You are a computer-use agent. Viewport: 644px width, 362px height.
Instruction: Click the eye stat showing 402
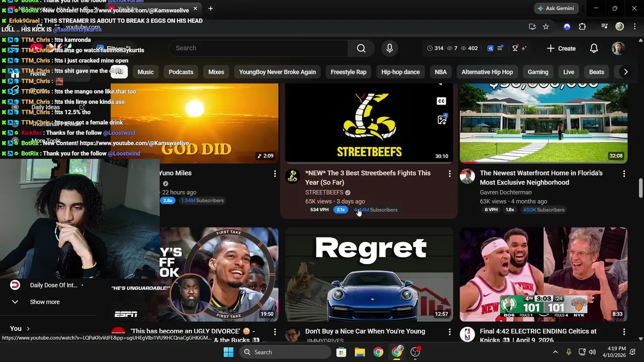(469, 48)
